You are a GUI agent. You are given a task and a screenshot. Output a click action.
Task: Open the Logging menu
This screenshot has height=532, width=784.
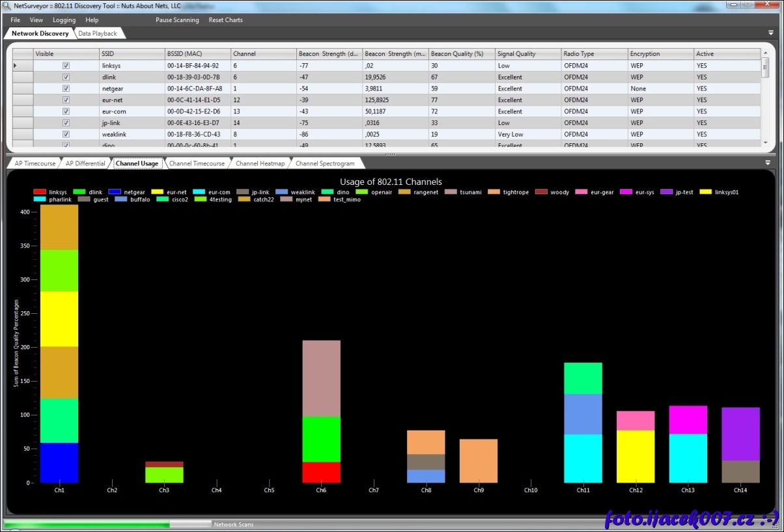tap(64, 20)
